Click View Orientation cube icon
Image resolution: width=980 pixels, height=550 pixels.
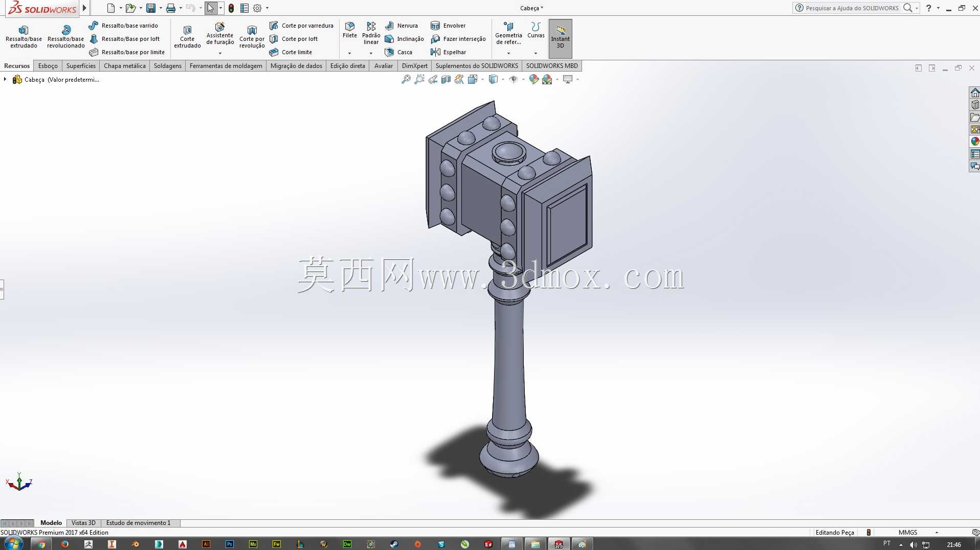click(x=472, y=79)
